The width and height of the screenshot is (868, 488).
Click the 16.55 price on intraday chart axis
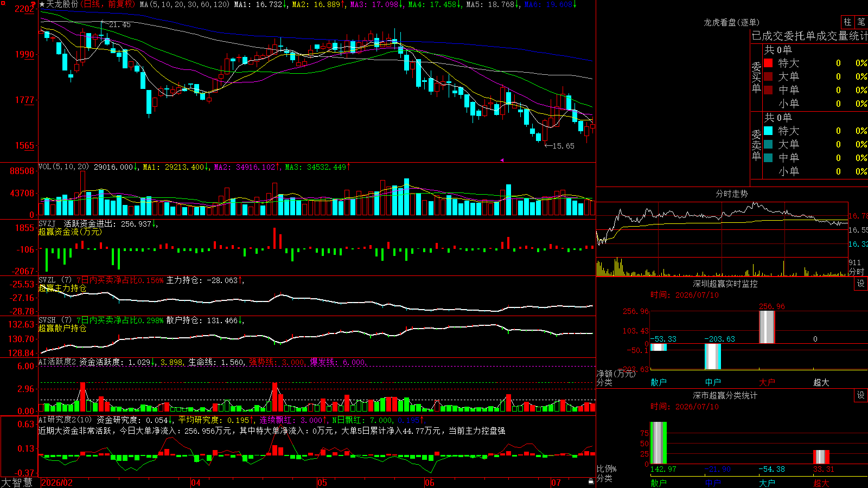tap(858, 230)
